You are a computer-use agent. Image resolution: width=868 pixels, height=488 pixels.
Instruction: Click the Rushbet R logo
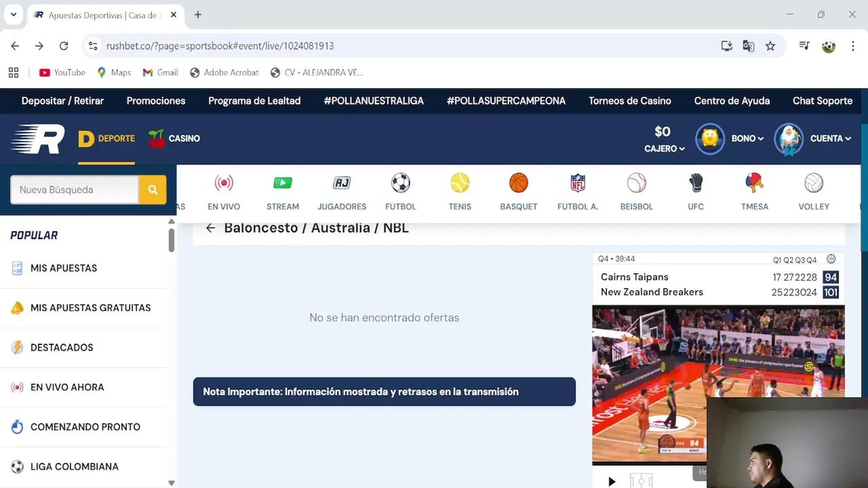click(x=38, y=139)
